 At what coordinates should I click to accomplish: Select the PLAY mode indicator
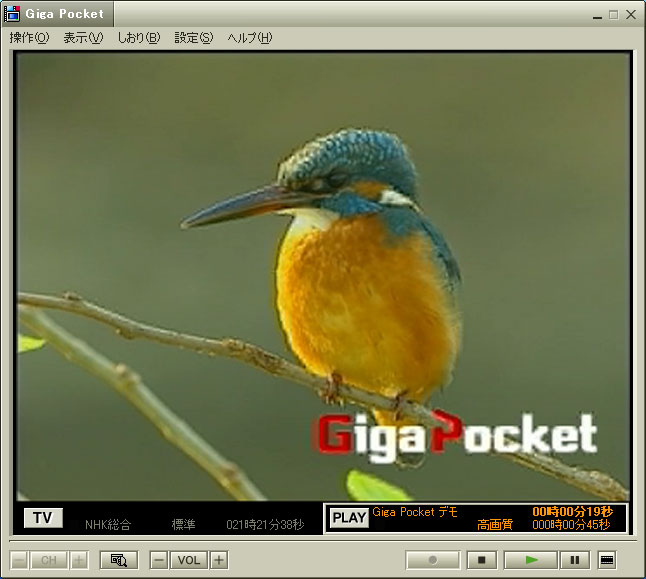pyautogui.click(x=349, y=518)
